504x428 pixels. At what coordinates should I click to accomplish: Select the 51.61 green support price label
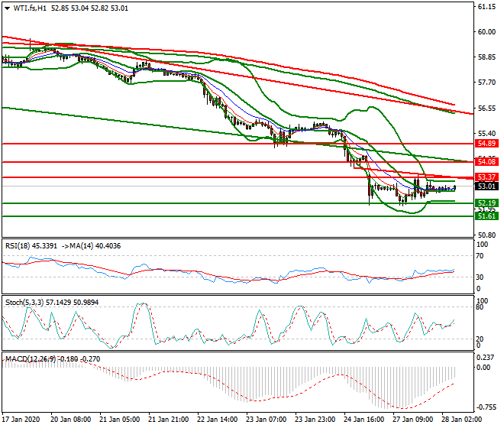coord(486,216)
